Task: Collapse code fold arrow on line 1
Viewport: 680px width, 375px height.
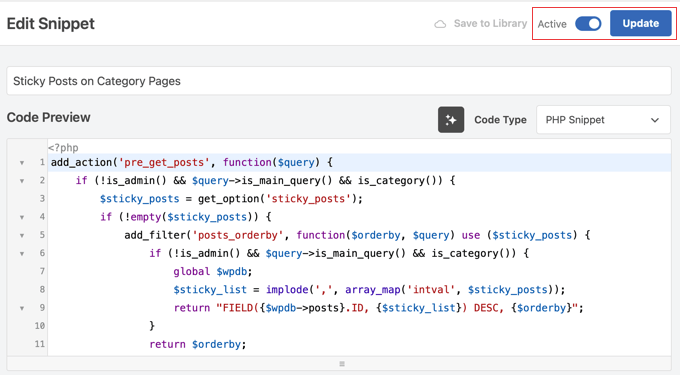Action: (x=22, y=163)
